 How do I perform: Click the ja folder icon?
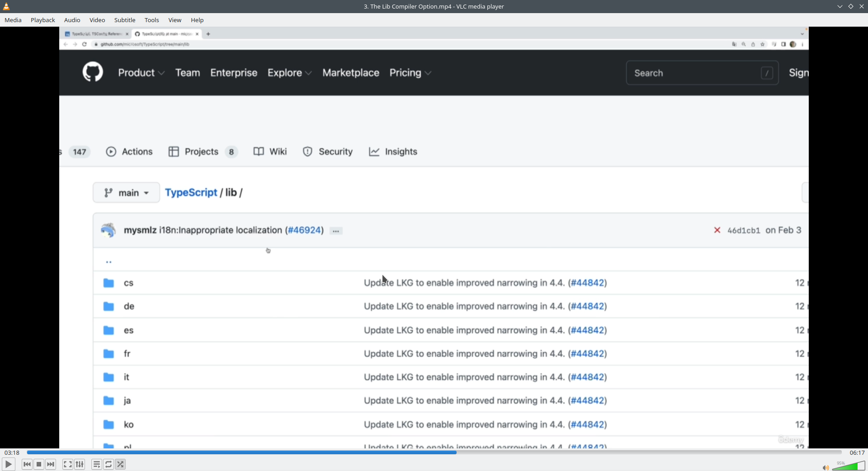click(108, 401)
